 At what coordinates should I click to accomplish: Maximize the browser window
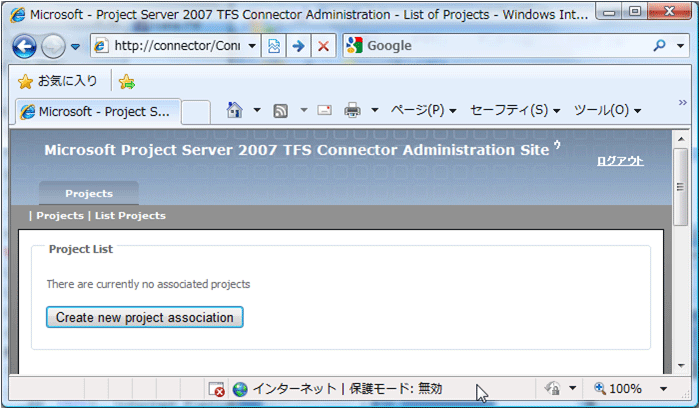[635, 11]
